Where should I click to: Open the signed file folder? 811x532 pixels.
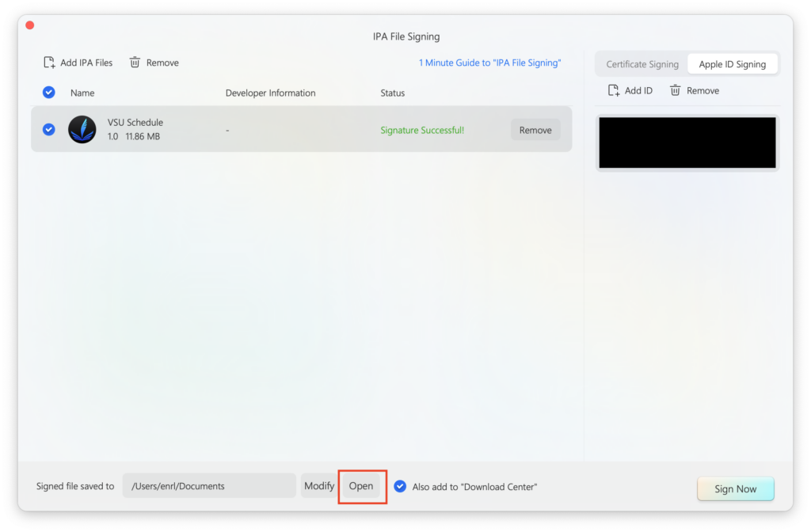coord(361,486)
